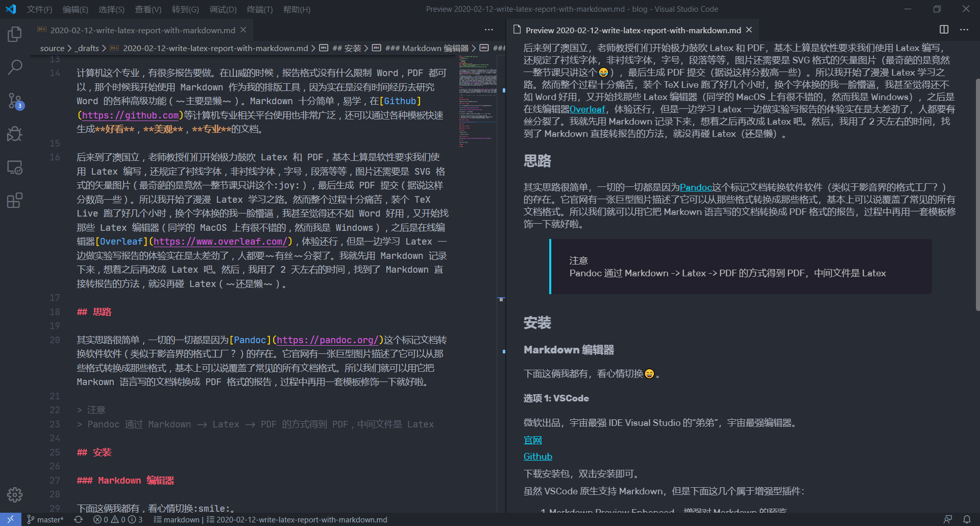Screen dimensions: 980x526
Task: Click the Github link under Markdown 编辑器
Action: point(537,456)
